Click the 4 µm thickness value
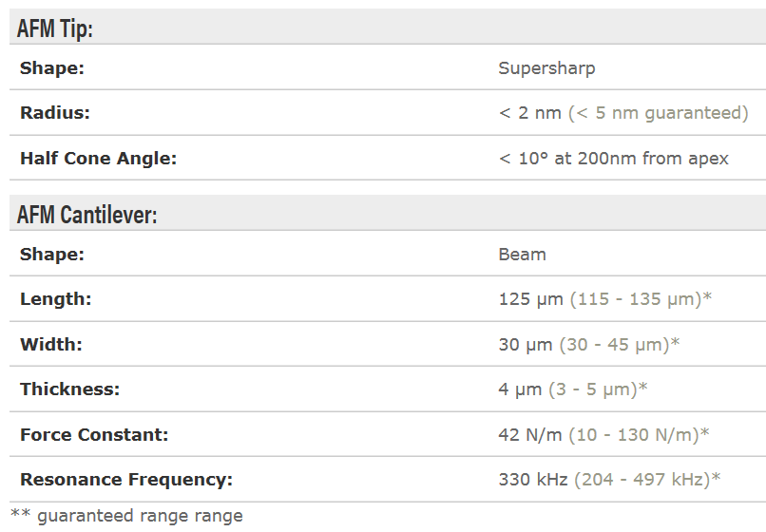The height and width of the screenshot is (532, 766). coord(520,389)
